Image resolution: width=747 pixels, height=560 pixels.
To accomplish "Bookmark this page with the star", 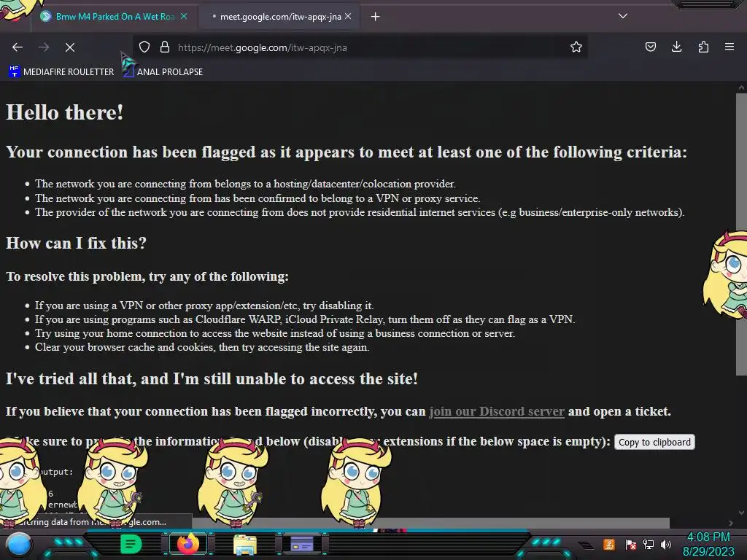I will point(576,47).
